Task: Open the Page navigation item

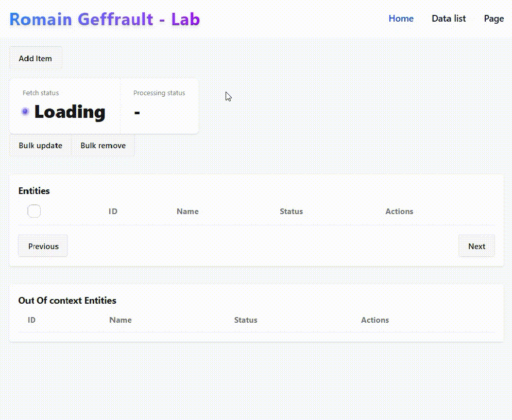Action: coord(493,19)
